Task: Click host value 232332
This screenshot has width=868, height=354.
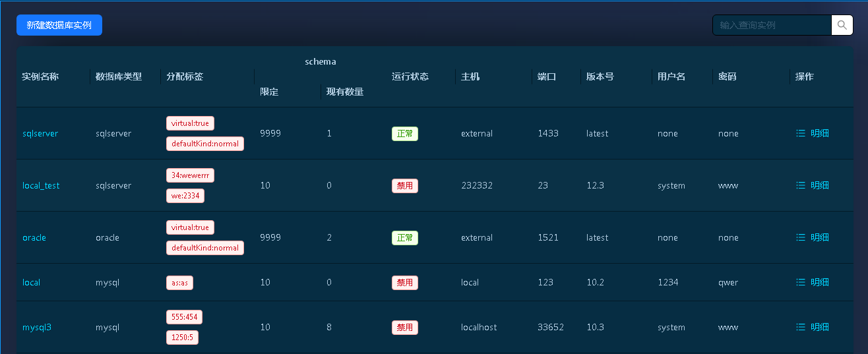Action: pyautogui.click(x=477, y=185)
